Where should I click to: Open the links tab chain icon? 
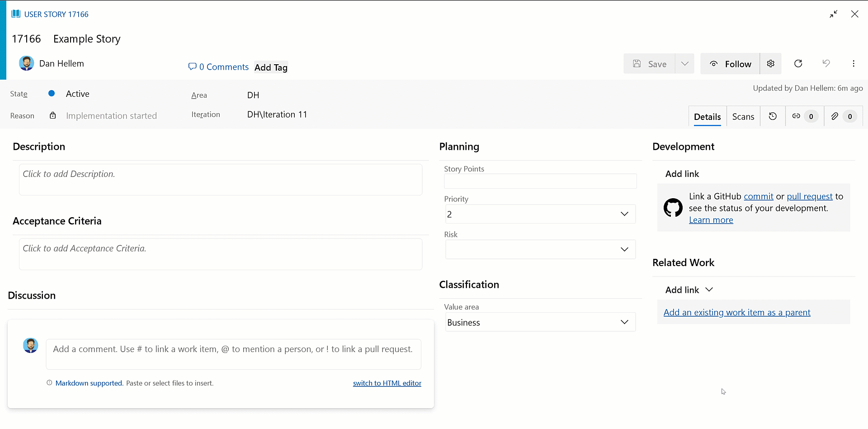(x=797, y=116)
